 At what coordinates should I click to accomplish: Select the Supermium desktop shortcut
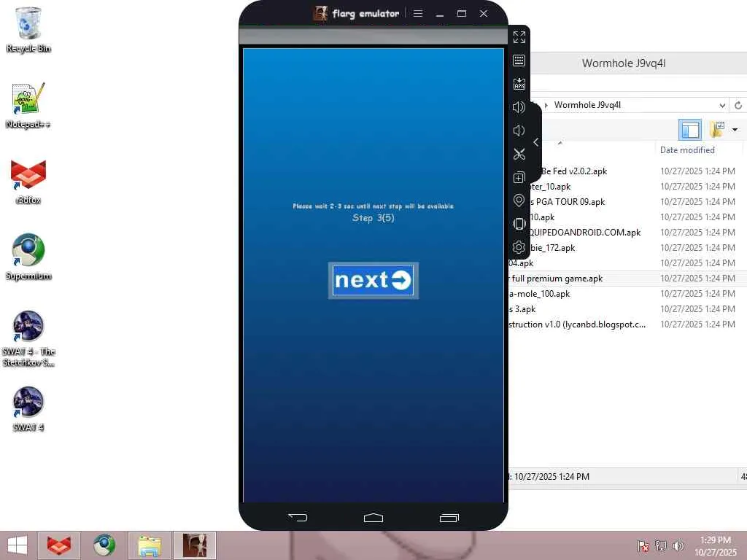coord(28,257)
